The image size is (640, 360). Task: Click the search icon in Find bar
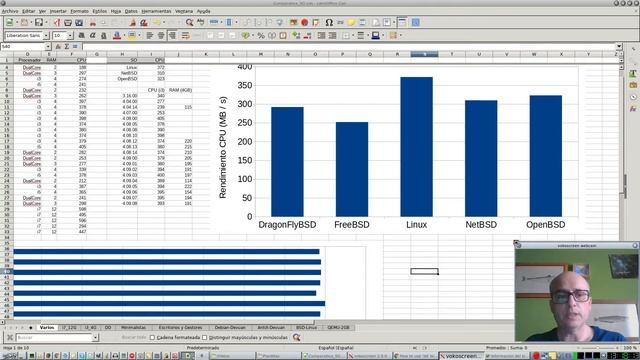[296, 338]
